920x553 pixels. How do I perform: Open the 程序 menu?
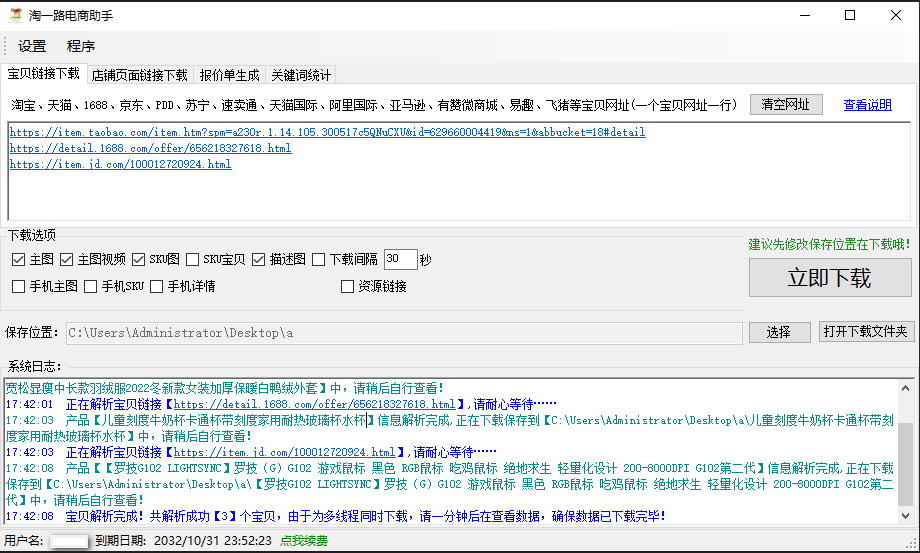click(x=80, y=46)
